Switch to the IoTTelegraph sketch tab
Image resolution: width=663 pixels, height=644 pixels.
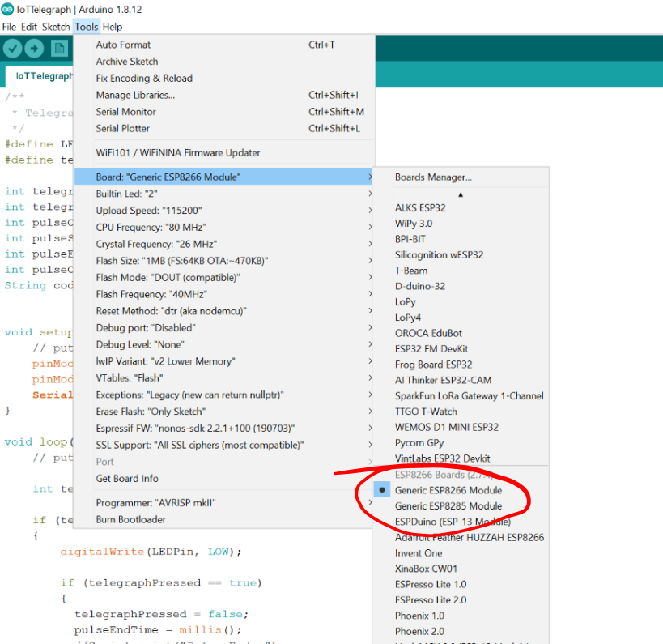40,76
